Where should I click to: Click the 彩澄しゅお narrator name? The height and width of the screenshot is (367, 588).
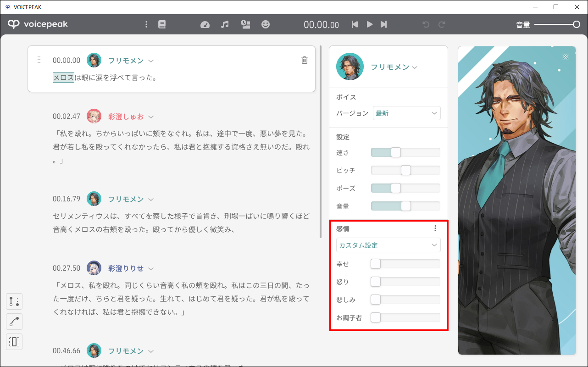tap(126, 116)
